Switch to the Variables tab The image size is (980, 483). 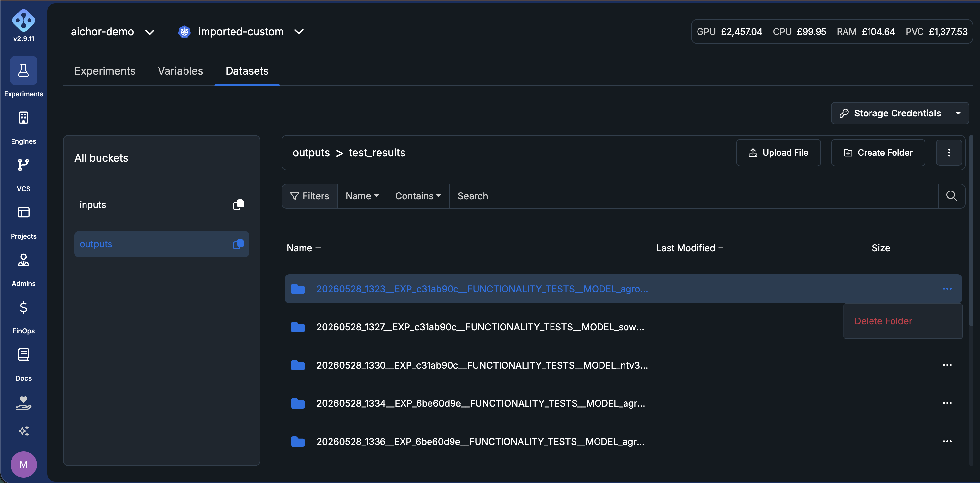point(180,71)
